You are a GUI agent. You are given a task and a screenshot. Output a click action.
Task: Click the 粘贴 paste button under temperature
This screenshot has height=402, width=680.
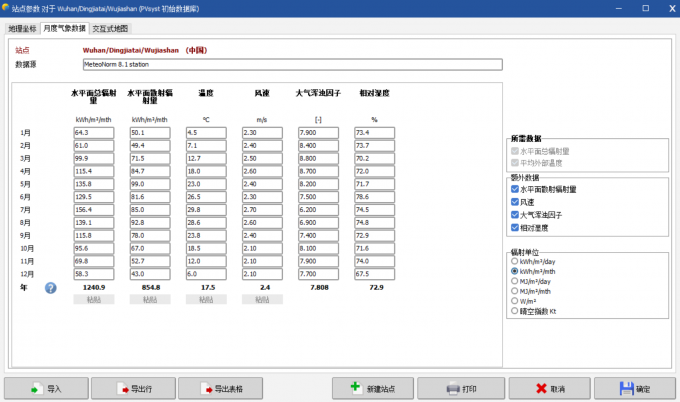pos(206,300)
